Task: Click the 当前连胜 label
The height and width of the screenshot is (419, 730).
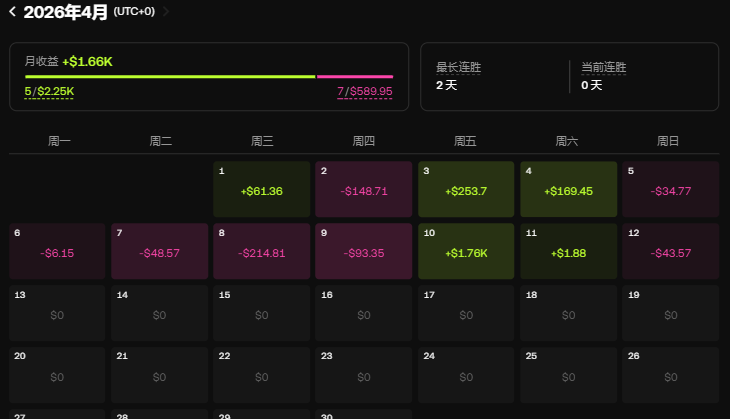Action: (604, 68)
